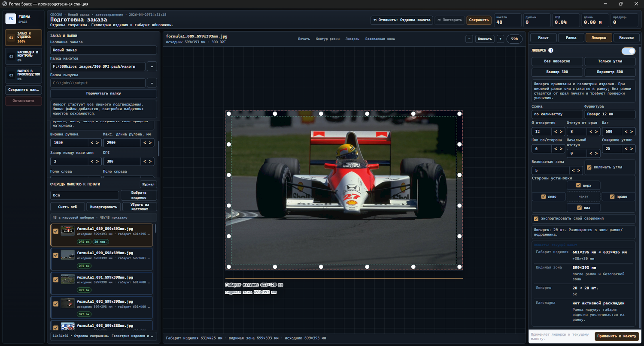
Task: Uncheck the включать углы checkbox
Action: tap(589, 167)
